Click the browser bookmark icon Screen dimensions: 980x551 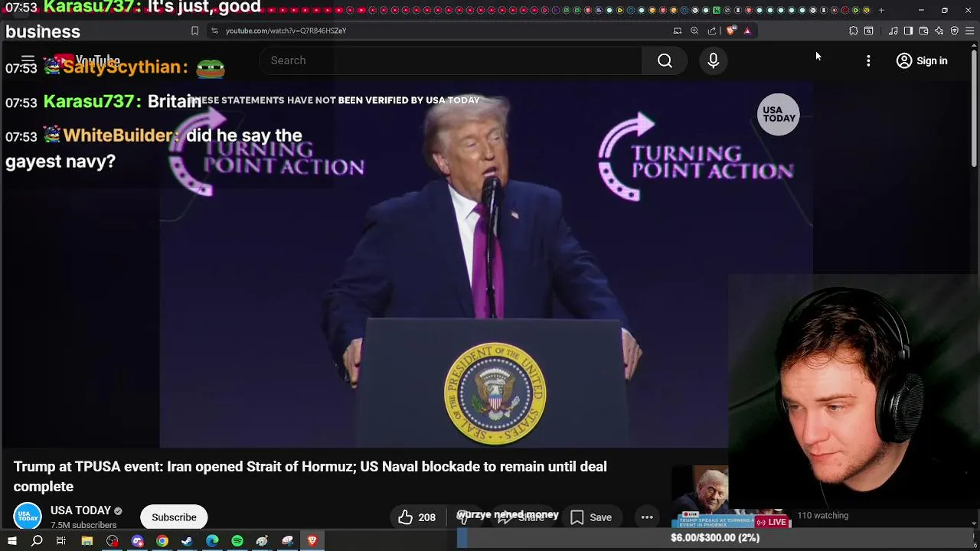click(194, 31)
